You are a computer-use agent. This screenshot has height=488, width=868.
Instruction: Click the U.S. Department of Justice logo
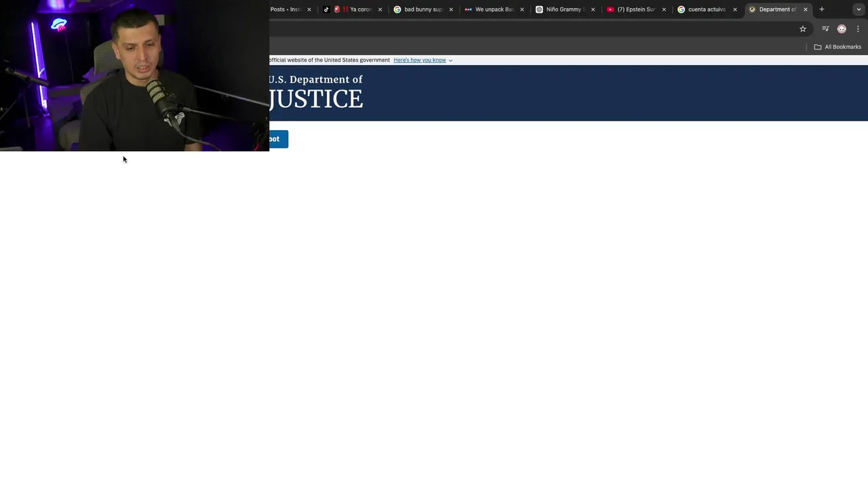(x=316, y=92)
